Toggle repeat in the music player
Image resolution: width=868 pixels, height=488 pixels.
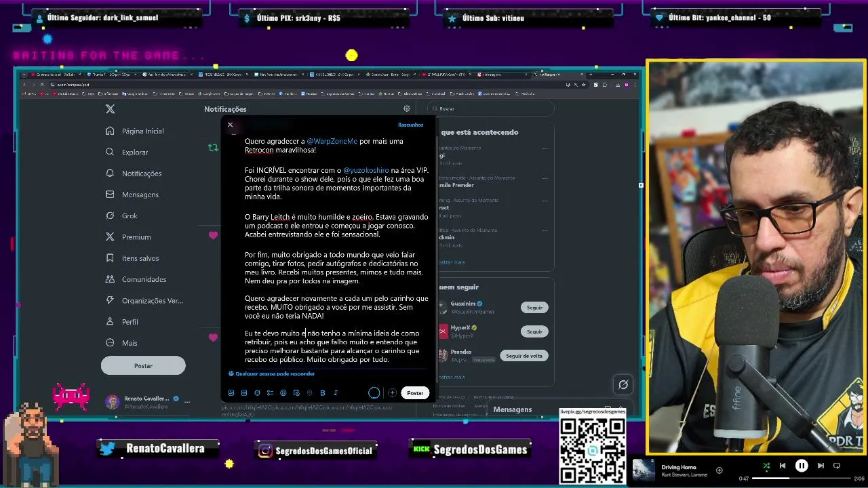click(837, 466)
